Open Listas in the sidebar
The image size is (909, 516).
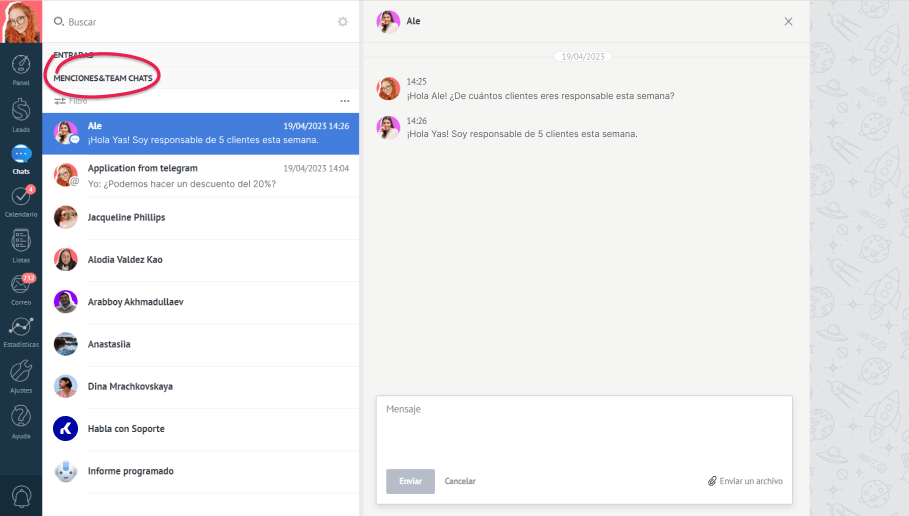coord(21,243)
